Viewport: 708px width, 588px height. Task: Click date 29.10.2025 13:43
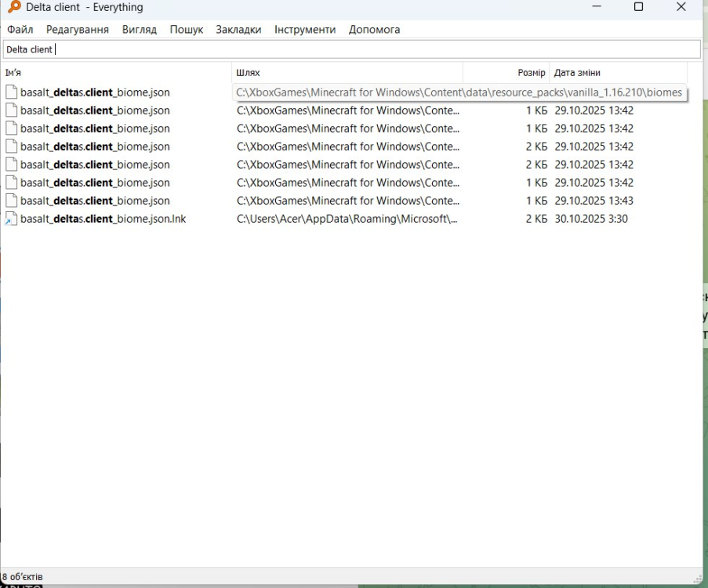[594, 201]
